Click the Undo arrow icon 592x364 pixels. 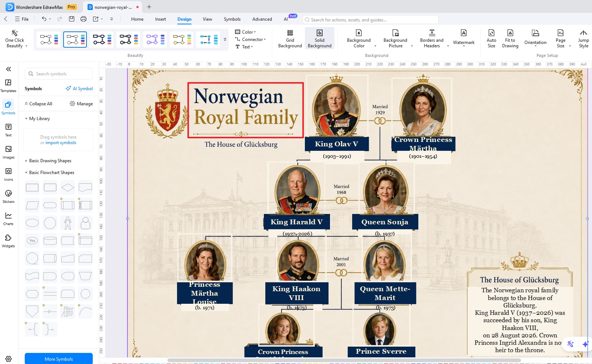tap(44, 19)
